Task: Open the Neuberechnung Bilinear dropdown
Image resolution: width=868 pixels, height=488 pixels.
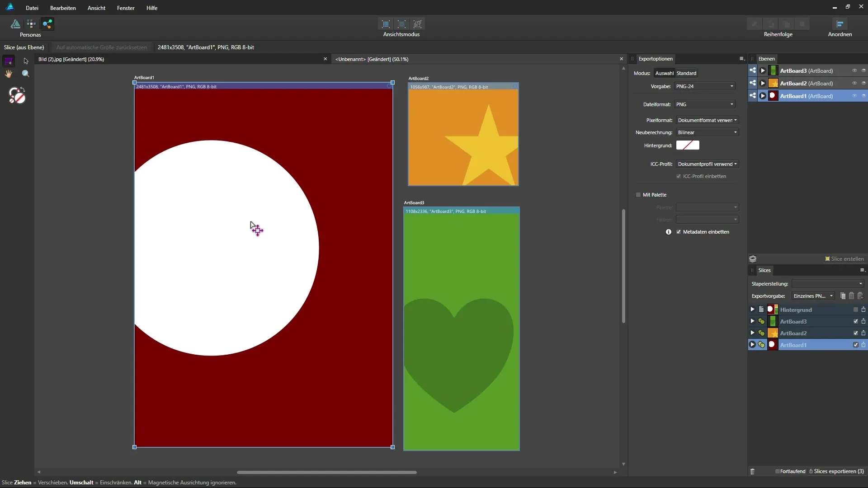Action: click(708, 132)
